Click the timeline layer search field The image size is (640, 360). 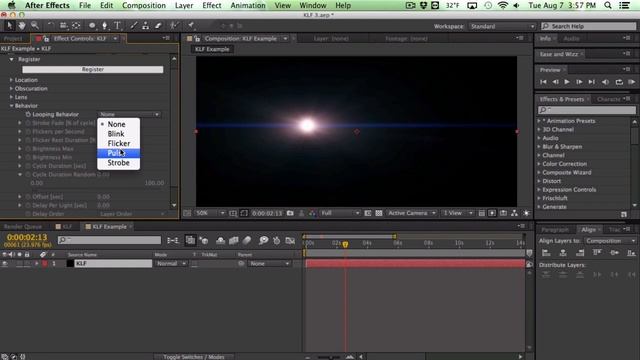[109, 240]
